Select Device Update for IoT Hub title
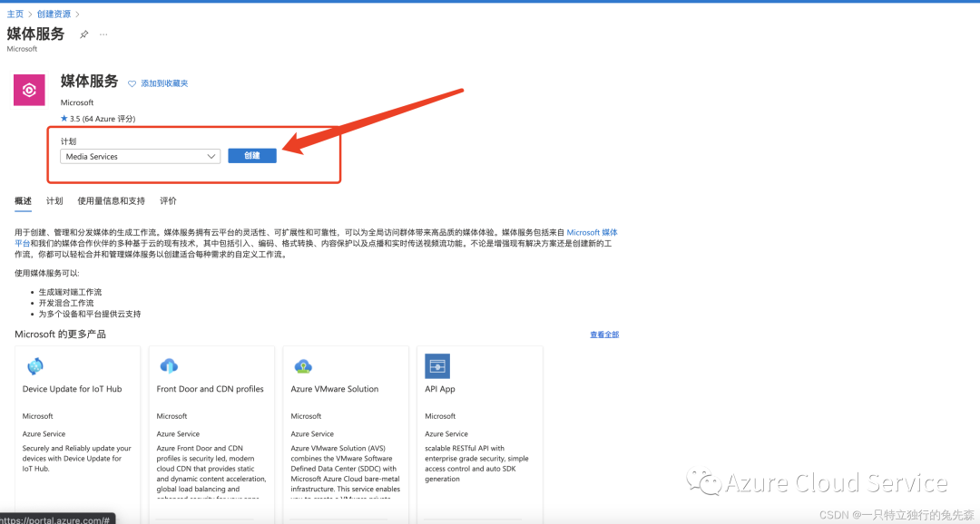 (x=72, y=389)
